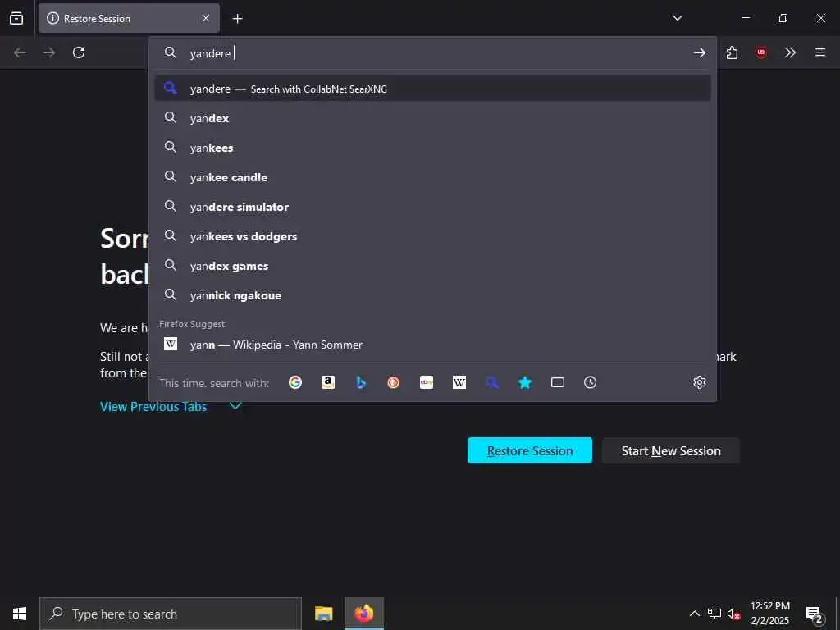Viewport: 840px width, 630px height.
Task: Open Wikipedia Yann Sommer suggestion
Action: tap(433, 345)
